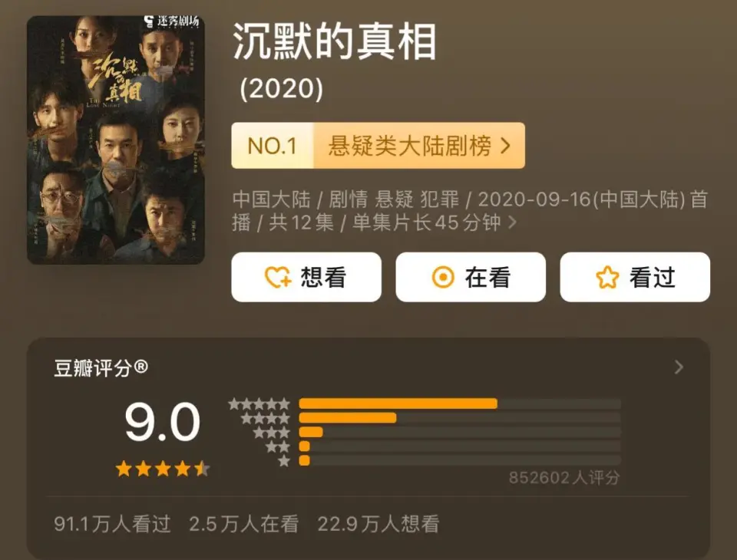Viewport: 737px width, 560px height.
Task: Open the NO.1 ranking badge
Action: tap(273, 146)
